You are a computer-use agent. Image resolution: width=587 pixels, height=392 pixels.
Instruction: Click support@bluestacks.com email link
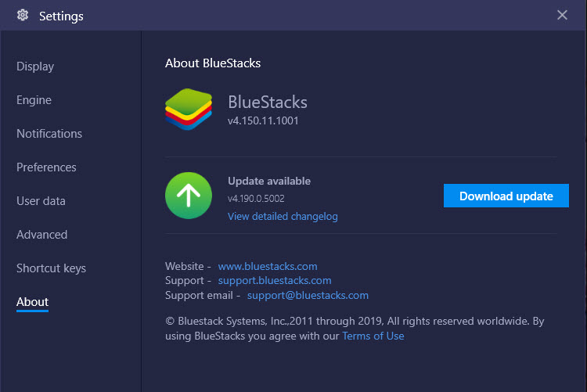coord(308,296)
